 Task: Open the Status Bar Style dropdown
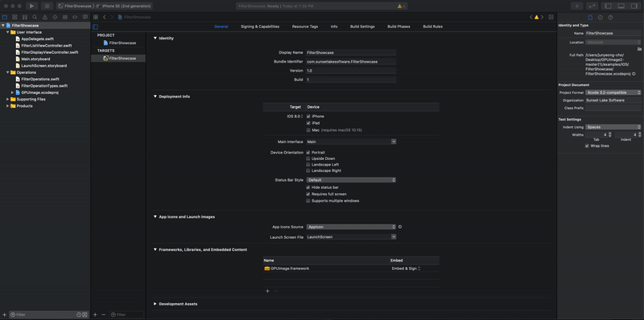coord(351,180)
